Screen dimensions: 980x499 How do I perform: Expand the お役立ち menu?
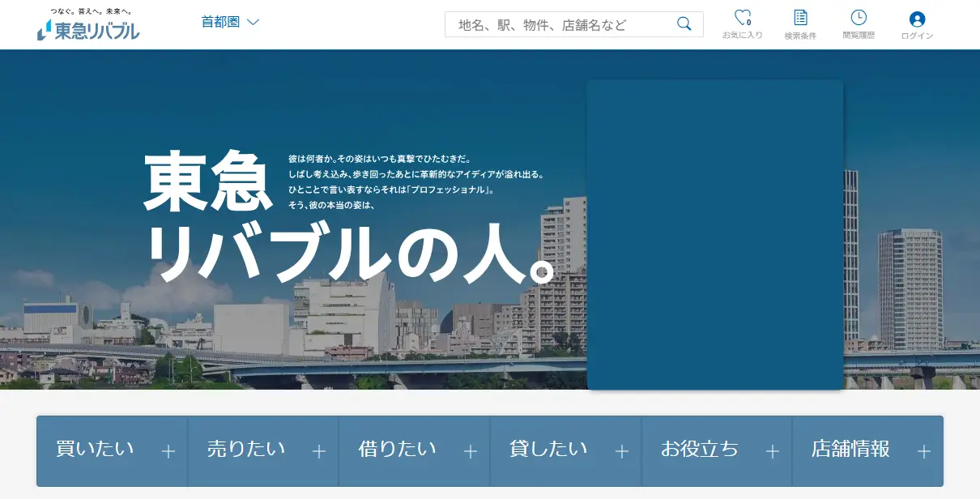(717, 451)
